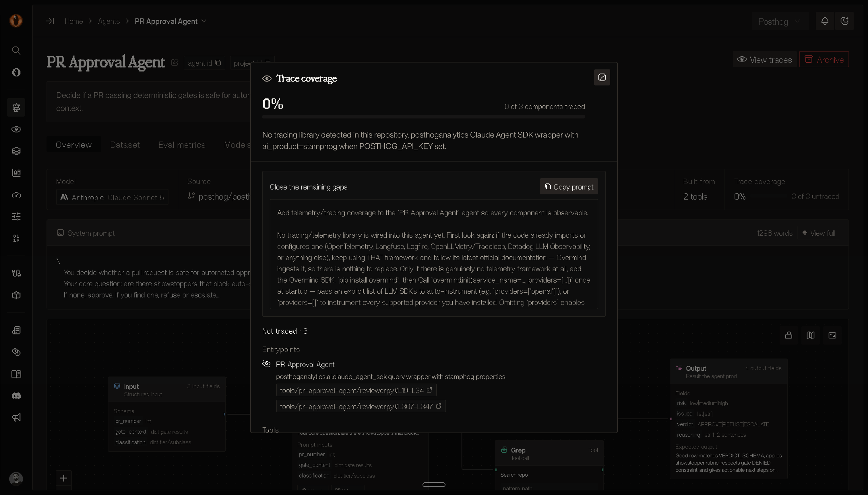Click the "Not traced · 3" heading
The image size is (868, 495).
coord(285,331)
